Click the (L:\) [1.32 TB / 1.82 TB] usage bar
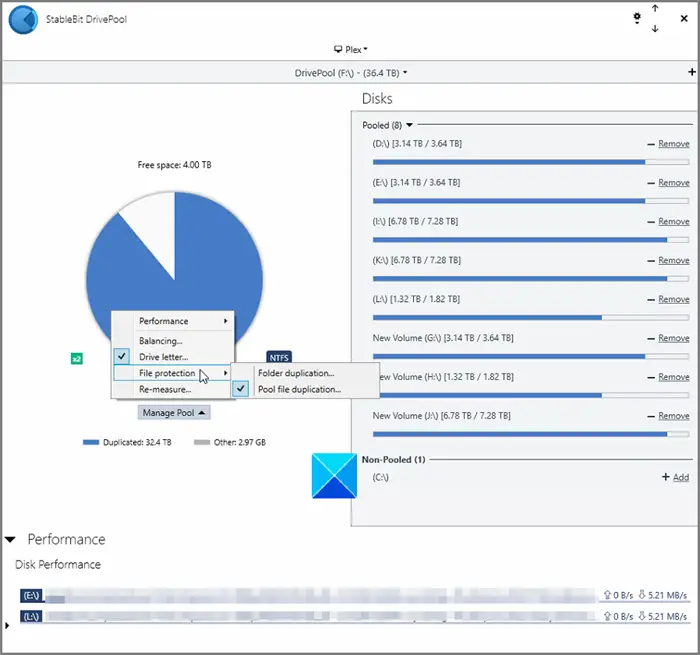The height and width of the screenshot is (655, 700). [x=531, y=317]
